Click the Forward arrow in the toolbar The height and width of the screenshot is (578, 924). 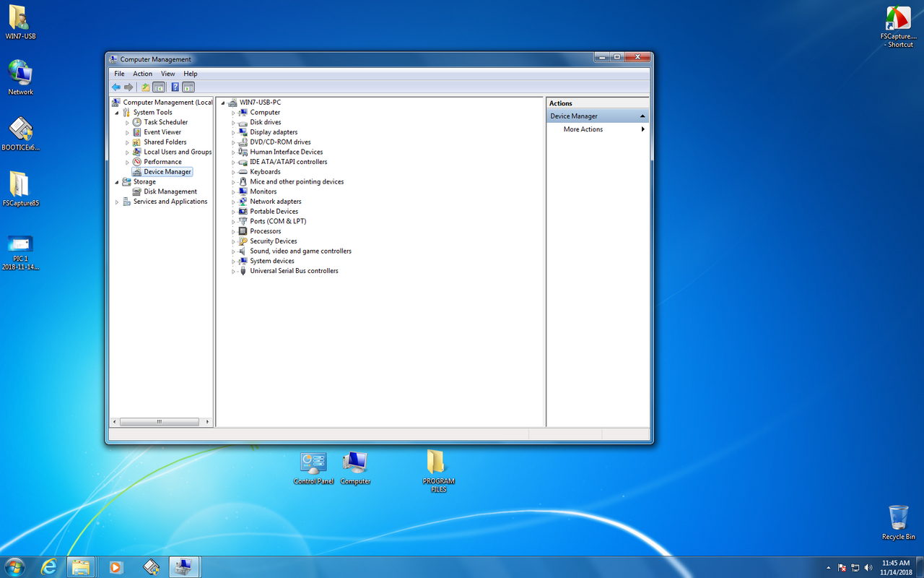128,87
